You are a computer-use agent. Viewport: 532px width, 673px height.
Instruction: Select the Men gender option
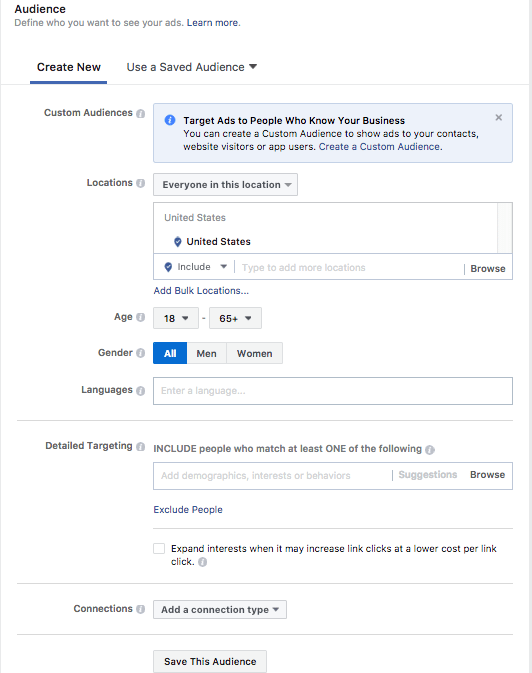pyautogui.click(x=207, y=353)
